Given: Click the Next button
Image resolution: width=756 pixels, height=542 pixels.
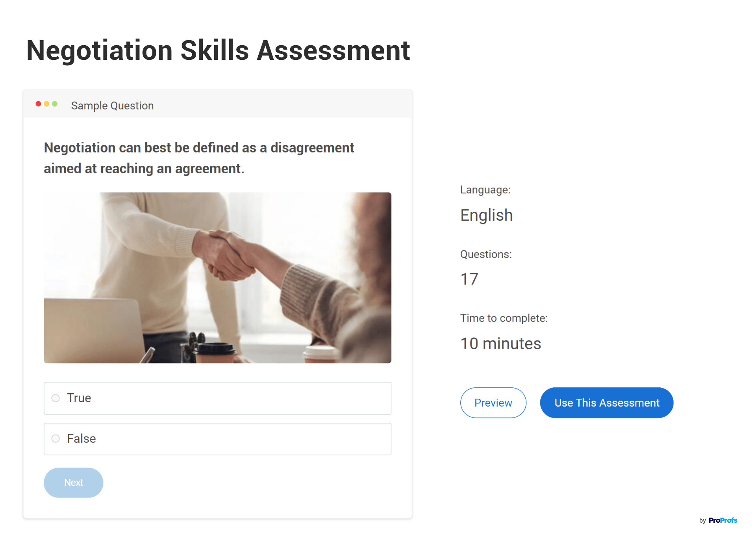Looking at the screenshot, I should [73, 482].
